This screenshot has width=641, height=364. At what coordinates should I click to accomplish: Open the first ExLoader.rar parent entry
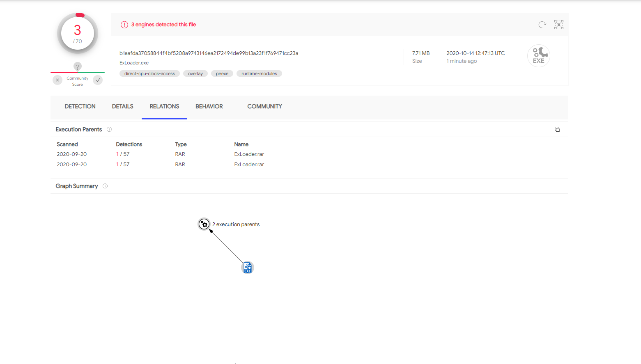point(249,154)
